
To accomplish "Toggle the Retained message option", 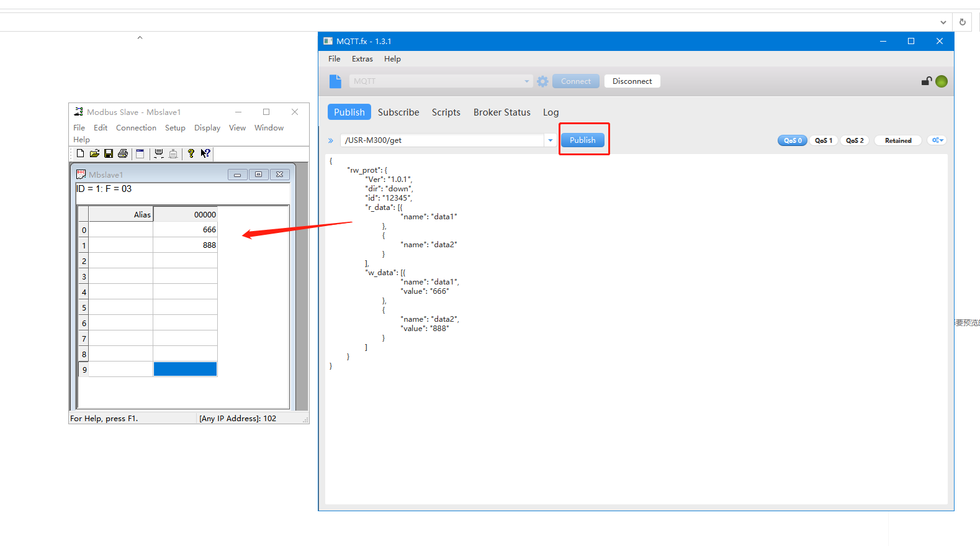I will coord(897,140).
